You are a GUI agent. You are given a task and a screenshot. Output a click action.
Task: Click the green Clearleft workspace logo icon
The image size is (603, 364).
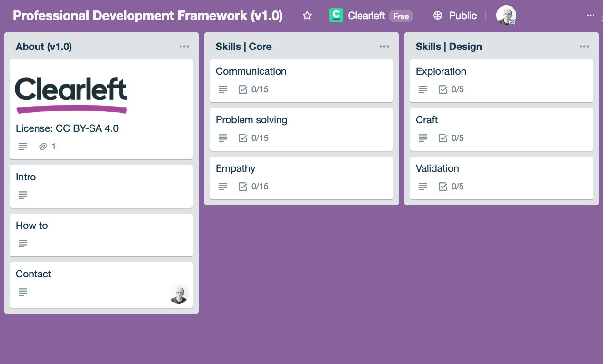(x=336, y=16)
